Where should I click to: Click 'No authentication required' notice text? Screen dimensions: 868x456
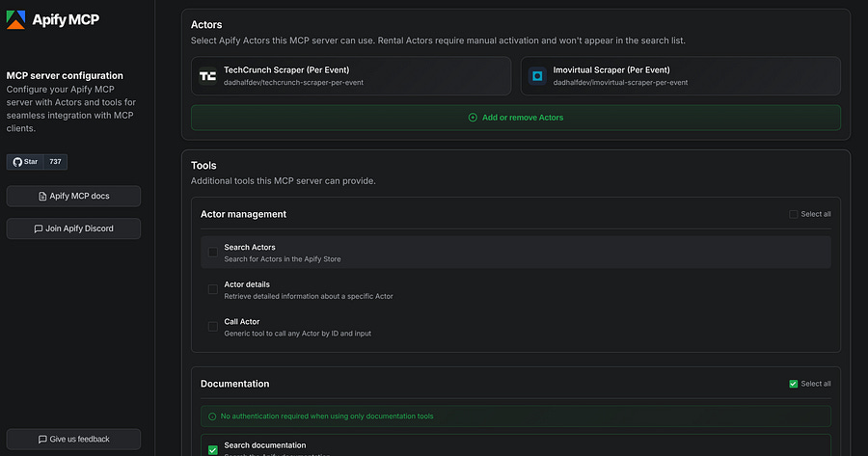coord(327,416)
